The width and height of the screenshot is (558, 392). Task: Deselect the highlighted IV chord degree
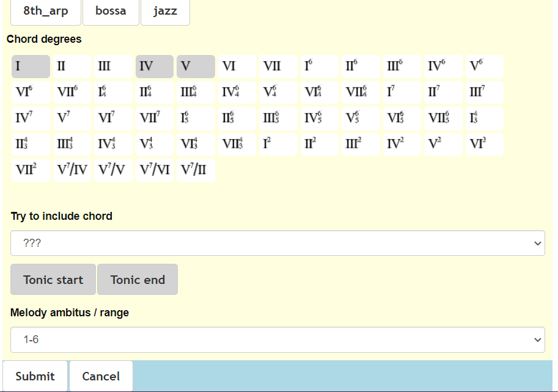coord(155,67)
